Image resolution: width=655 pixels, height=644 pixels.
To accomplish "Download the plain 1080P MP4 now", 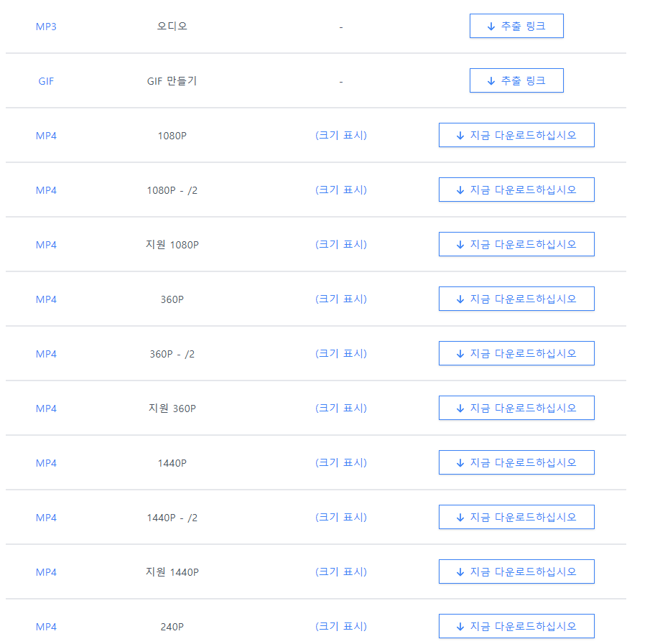I will point(516,135).
